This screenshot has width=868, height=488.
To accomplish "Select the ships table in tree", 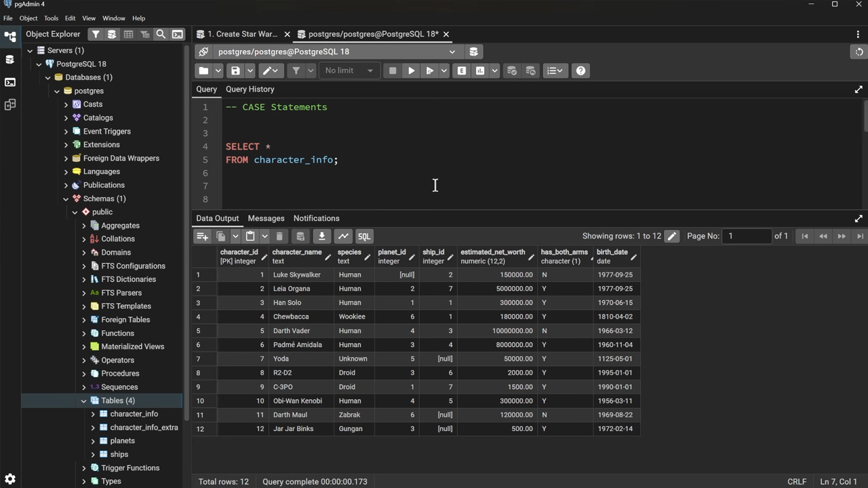I will [x=119, y=454].
